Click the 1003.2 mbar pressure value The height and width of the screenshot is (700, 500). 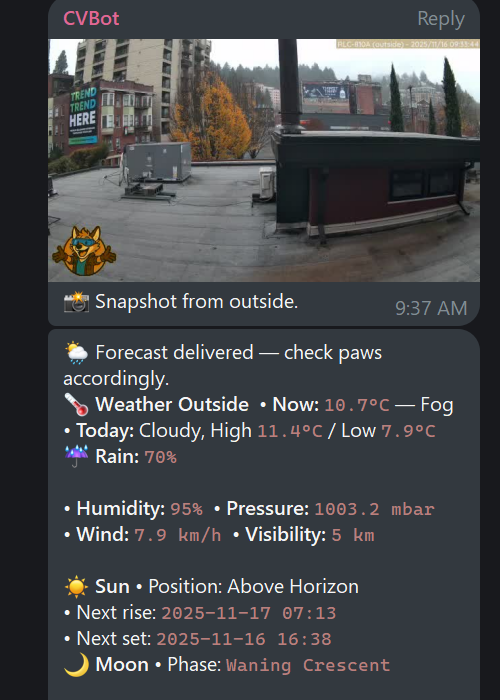click(375, 509)
